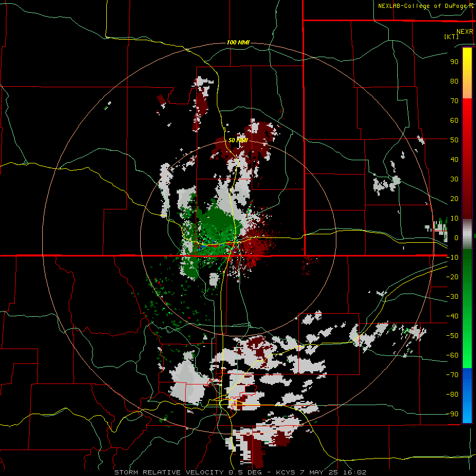Viewport: 476px width, 476px height.
Task: Click the positive 60 scale label
Action: [x=454, y=121]
